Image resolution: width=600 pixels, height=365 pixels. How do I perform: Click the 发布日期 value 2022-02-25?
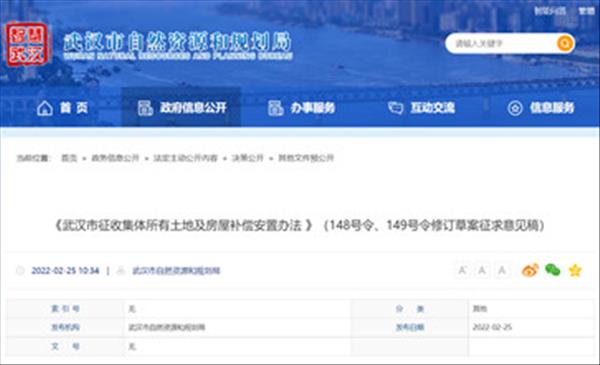tap(492, 327)
